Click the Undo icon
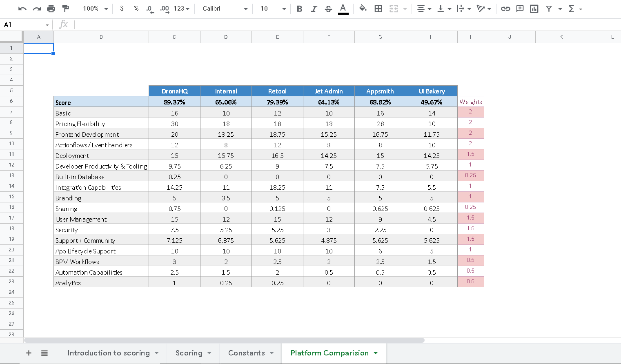 point(22,9)
